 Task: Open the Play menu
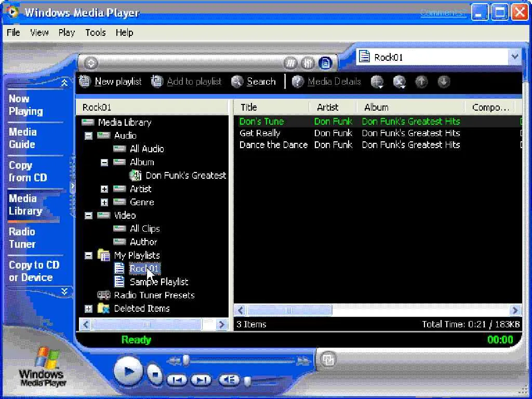[66, 33]
